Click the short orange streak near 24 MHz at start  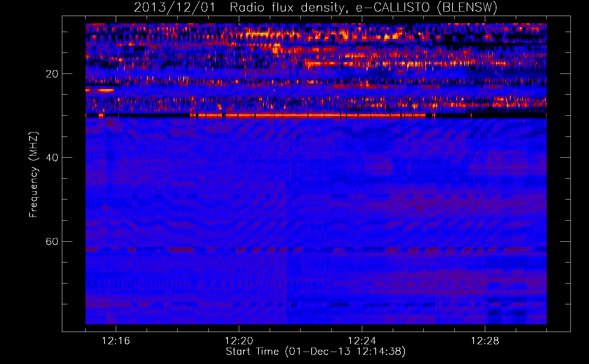(100, 90)
